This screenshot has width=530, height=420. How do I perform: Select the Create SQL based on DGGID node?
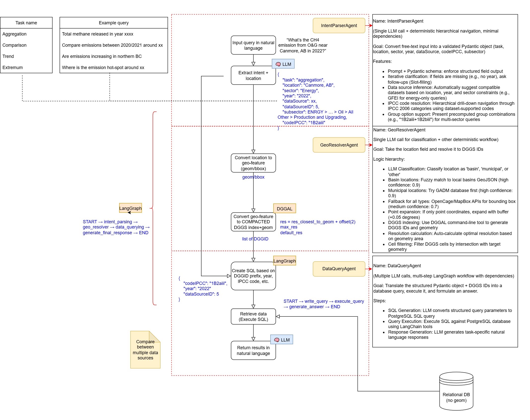(253, 276)
